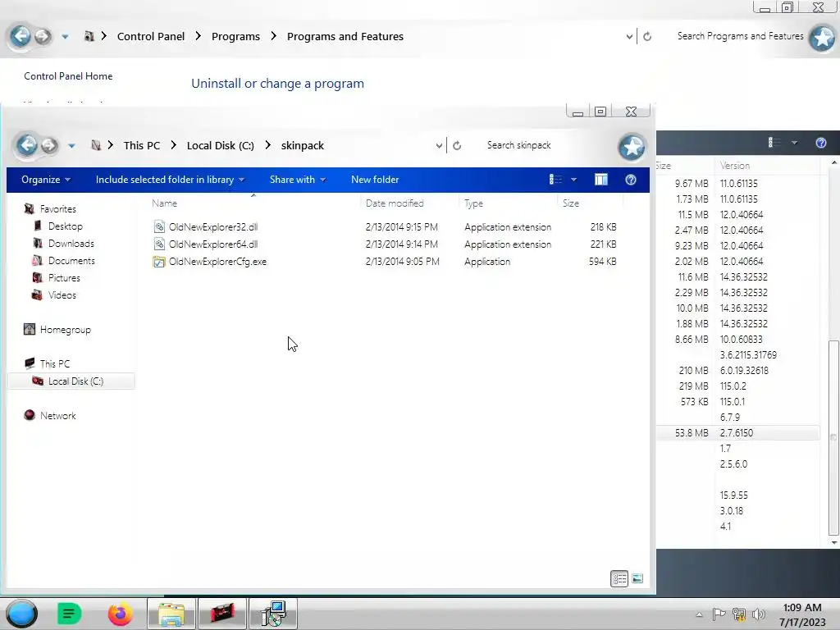The image size is (840, 630).
Task: Open Desktop in navigation pane
Action: tap(66, 226)
